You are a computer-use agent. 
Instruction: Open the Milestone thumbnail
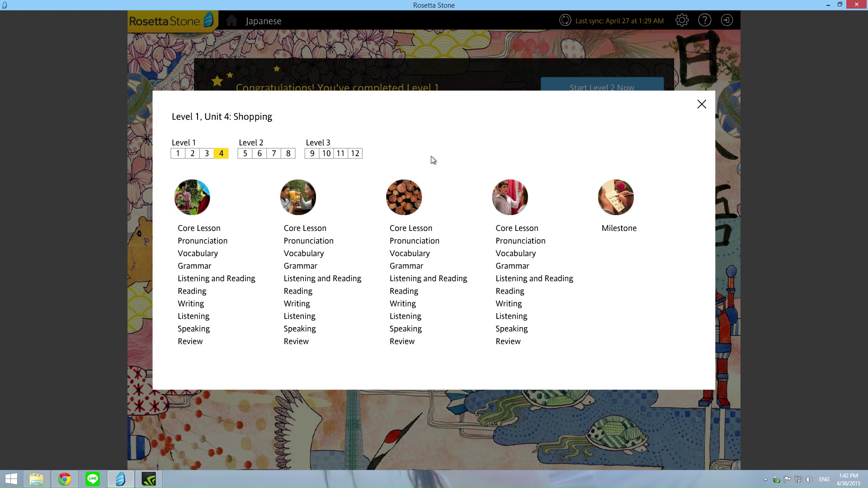coord(616,197)
